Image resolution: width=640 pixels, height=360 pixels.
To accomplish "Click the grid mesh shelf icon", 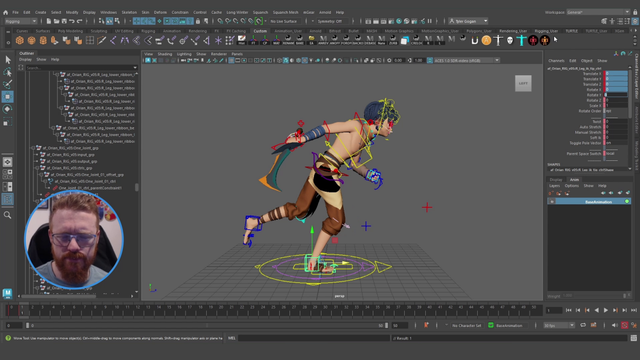I will (90, 40).
